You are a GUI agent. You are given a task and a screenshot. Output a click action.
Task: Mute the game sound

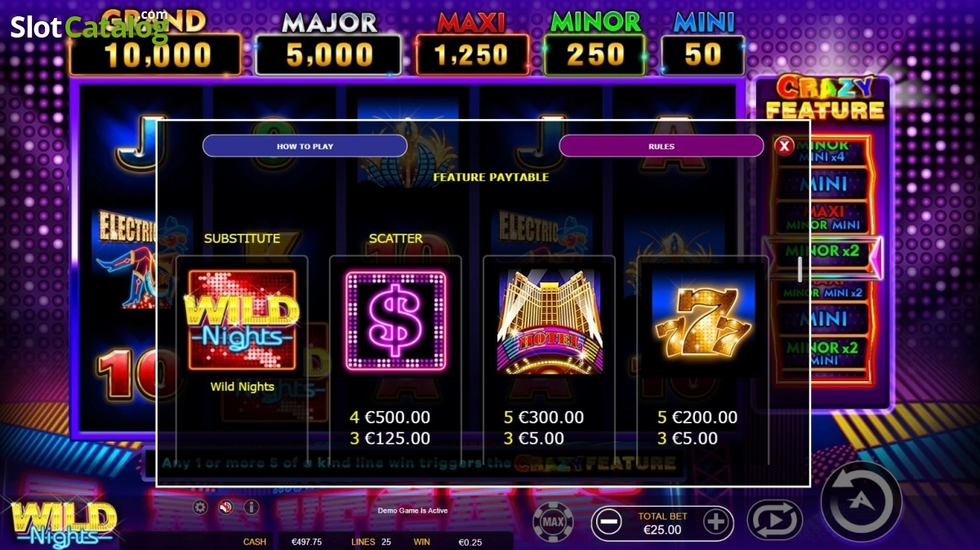(x=225, y=508)
